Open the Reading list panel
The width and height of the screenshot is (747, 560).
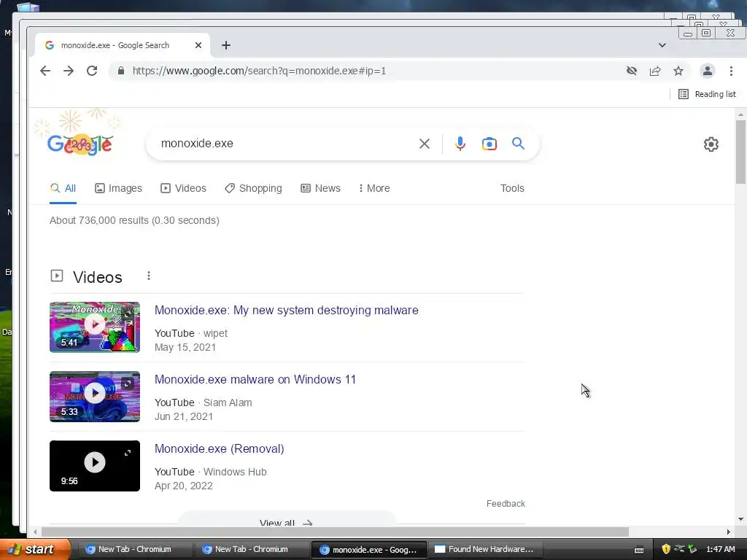coord(707,94)
